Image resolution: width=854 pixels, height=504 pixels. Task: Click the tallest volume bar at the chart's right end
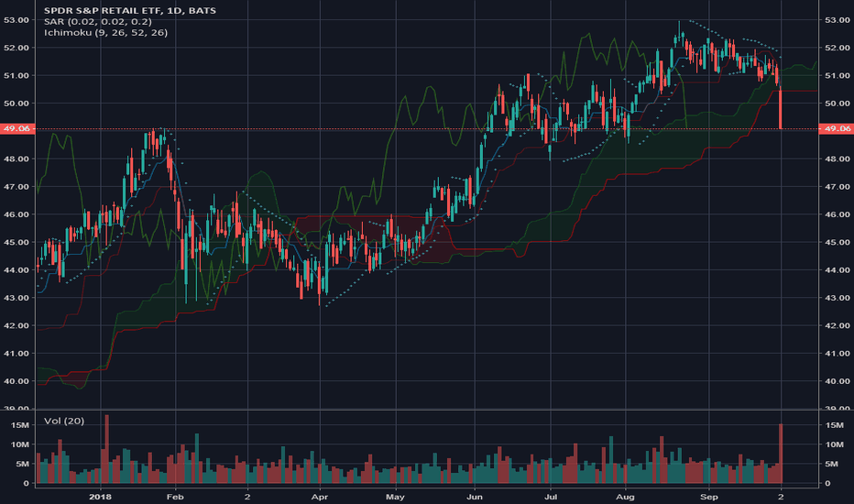tap(781, 454)
